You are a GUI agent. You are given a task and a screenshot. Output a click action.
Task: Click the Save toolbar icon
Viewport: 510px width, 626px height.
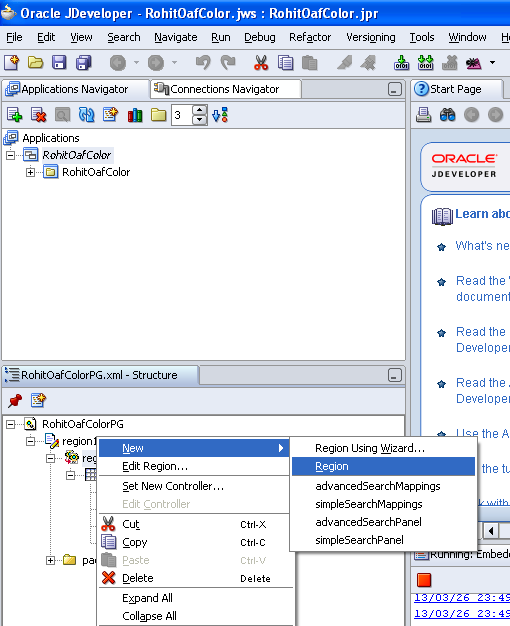[59, 63]
